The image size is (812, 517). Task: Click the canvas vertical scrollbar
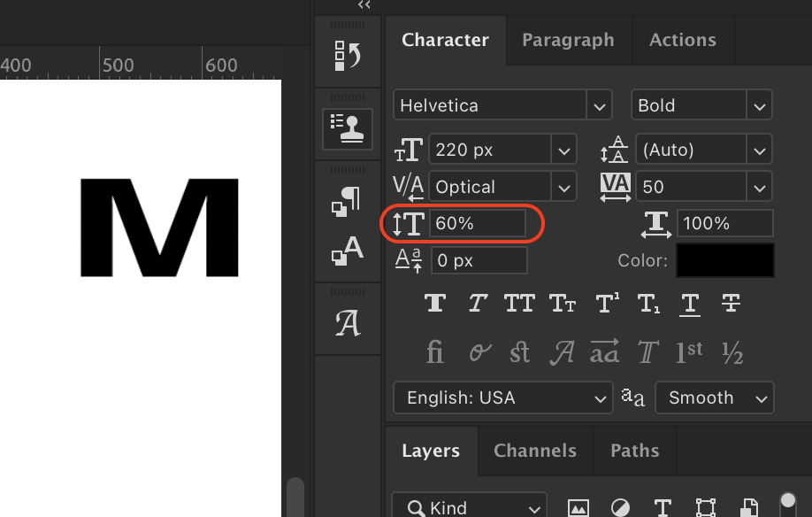(295, 497)
